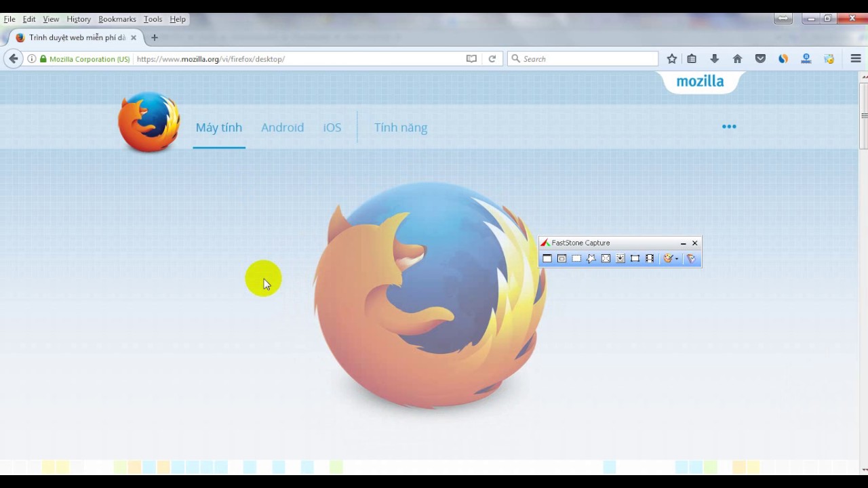Go to the Tính năng page

tap(401, 127)
